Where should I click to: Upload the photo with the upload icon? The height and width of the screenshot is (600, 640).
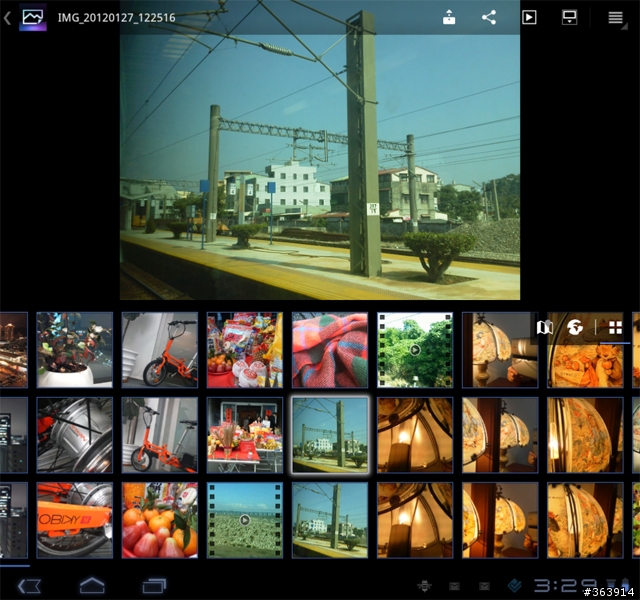coord(449,18)
